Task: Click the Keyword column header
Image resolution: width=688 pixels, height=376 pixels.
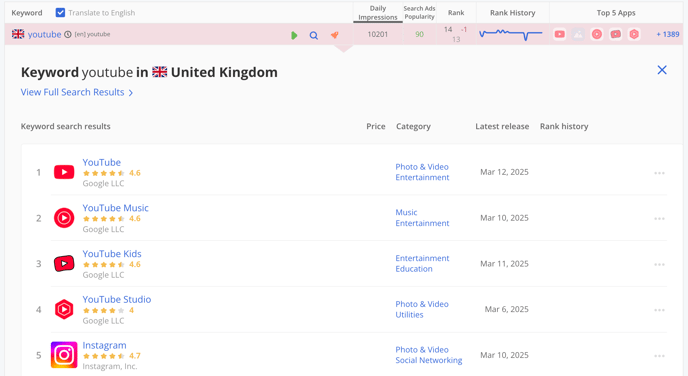Action: 27,13
